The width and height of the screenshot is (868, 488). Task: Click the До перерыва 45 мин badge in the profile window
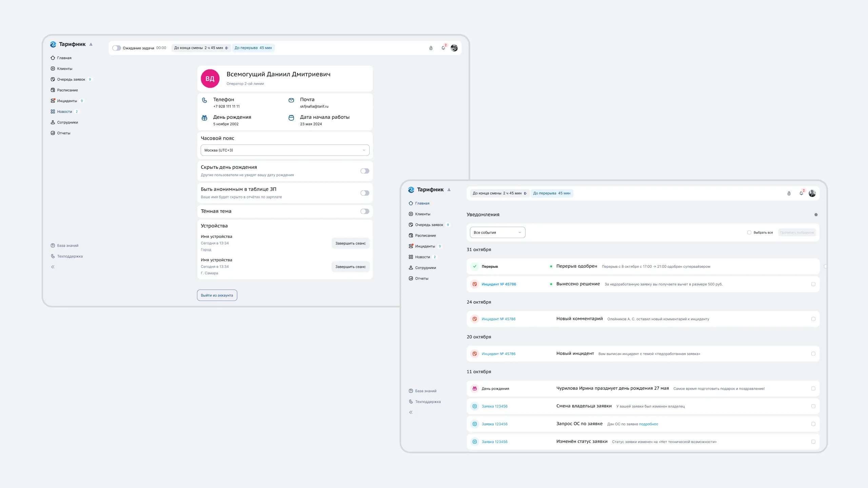click(253, 48)
